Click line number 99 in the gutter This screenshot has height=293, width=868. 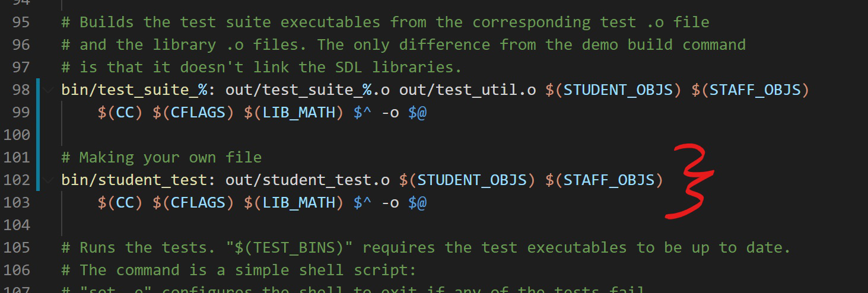(21, 113)
